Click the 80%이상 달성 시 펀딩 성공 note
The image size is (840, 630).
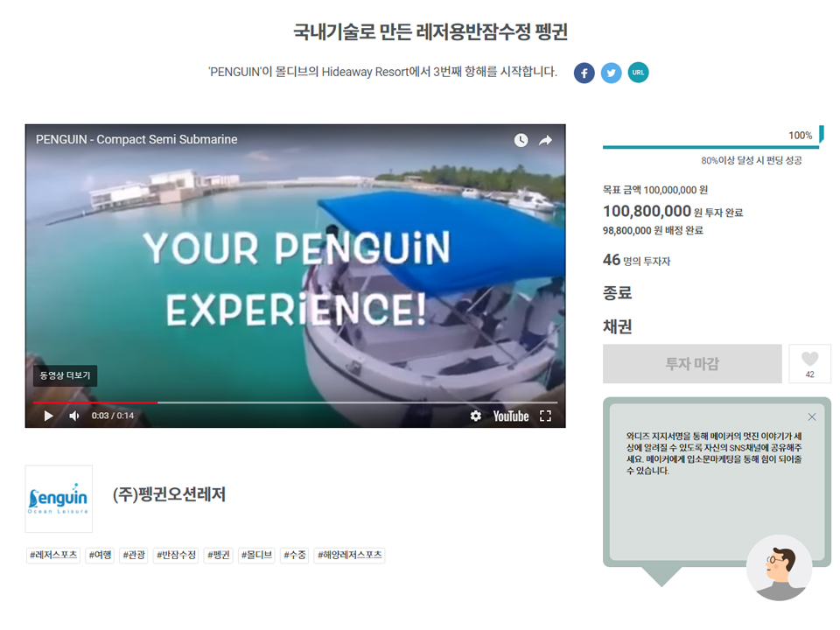(x=752, y=160)
